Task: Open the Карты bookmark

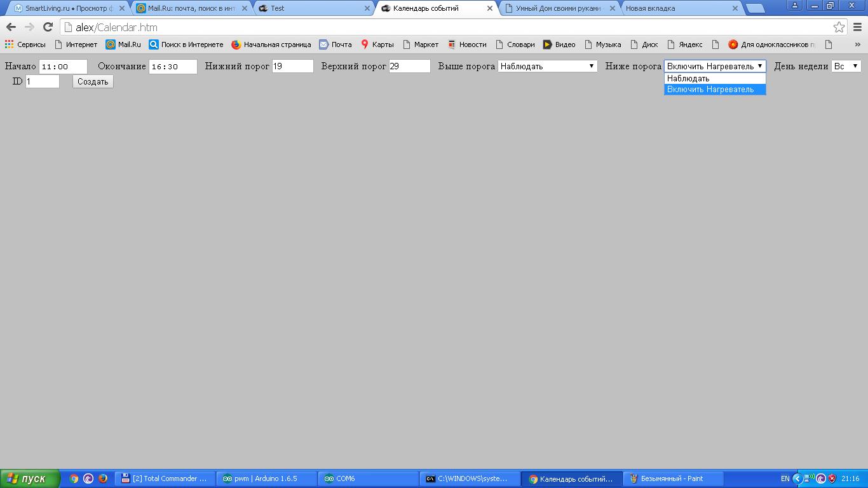Action: (377, 44)
